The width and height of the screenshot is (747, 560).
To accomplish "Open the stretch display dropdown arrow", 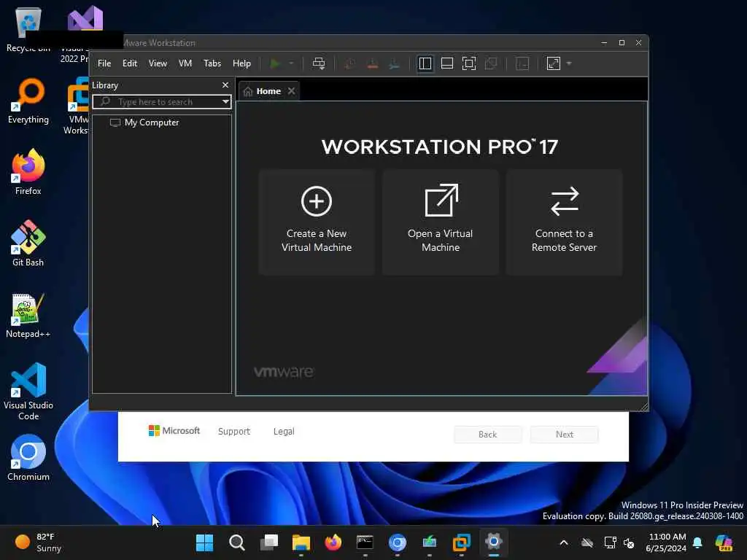I will point(569,63).
